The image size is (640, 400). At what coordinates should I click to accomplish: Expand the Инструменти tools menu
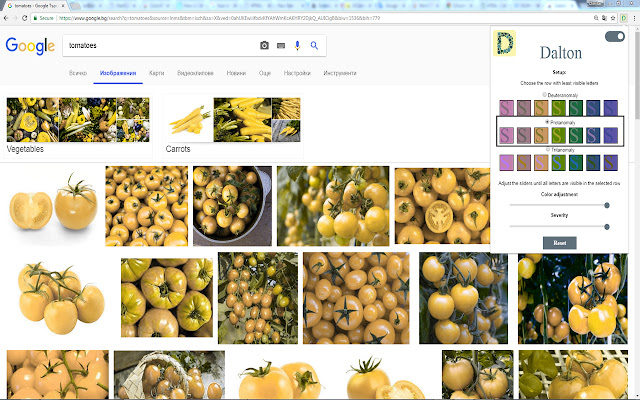(x=339, y=74)
